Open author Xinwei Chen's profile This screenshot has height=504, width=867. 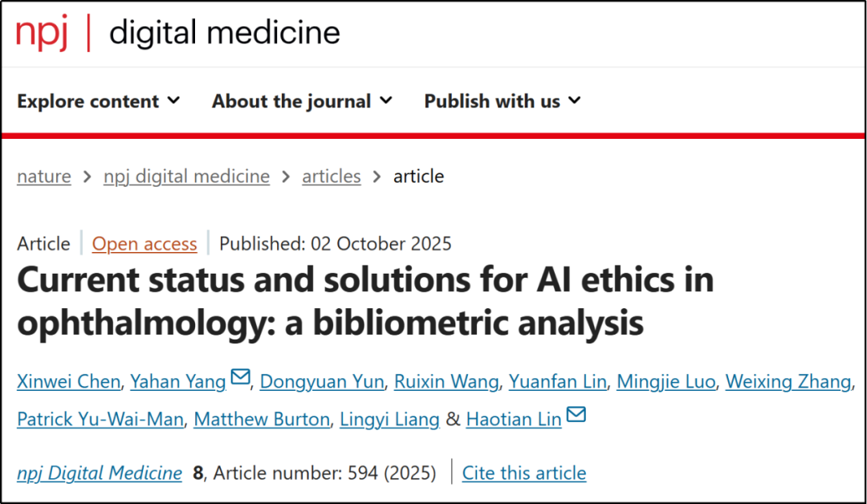coord(69,382)
